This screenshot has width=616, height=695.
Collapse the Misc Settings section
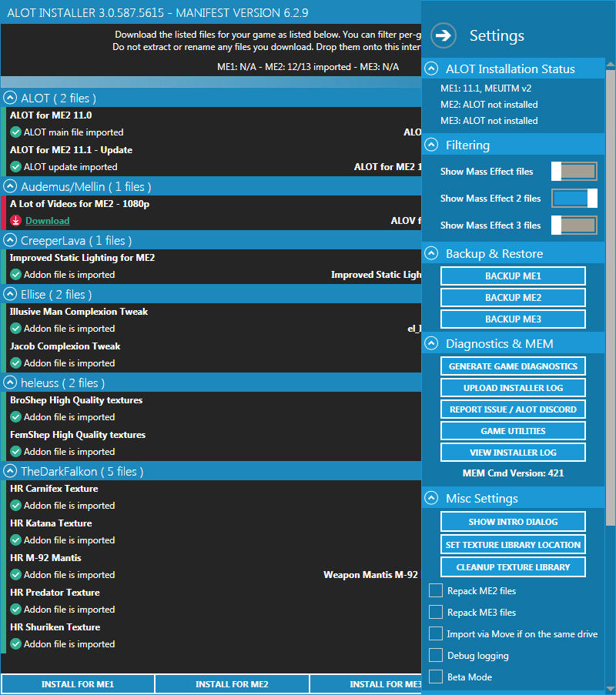(x=431, y=498)
